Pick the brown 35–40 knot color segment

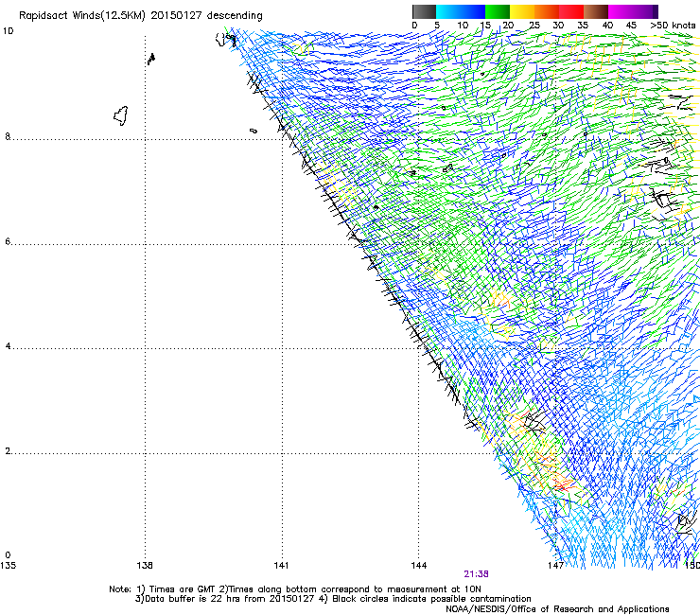point(596,11)
